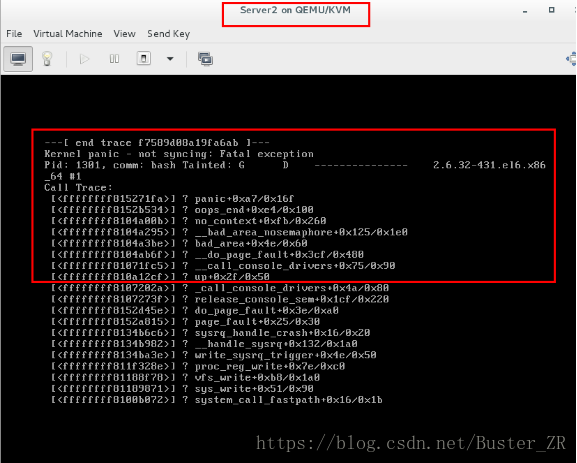The height and width of the screenshot is (463, 577).
Task: Select the page_fault+0x25/0x30 trace line
Action: coord(185,322)
